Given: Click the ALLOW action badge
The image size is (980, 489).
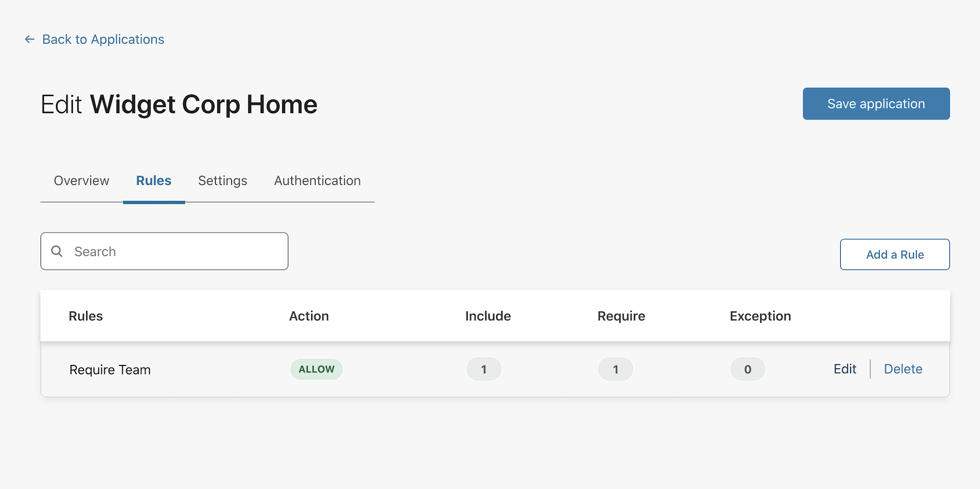Looking at the screenshot, I should point(316,369).
